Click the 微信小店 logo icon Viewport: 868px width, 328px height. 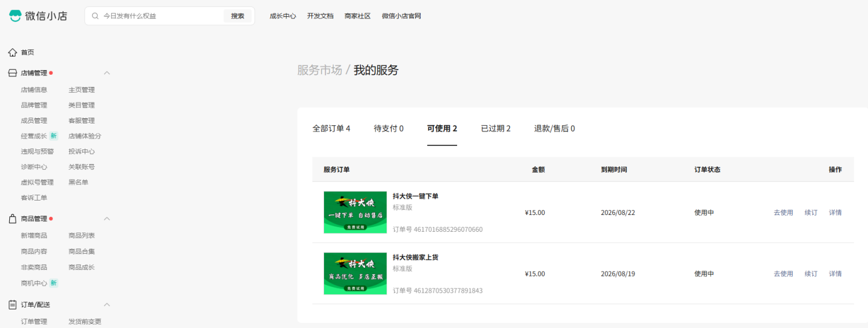(15, 16)
